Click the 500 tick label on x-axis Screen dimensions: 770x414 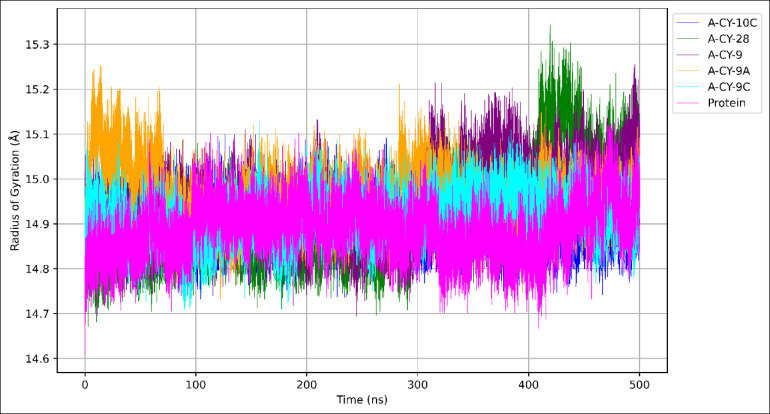639,383
